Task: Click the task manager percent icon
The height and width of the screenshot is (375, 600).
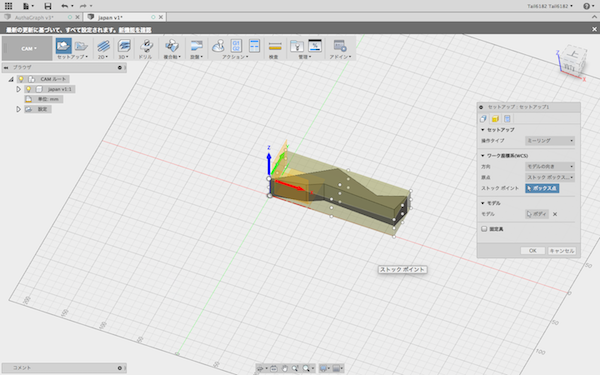Action: (x=315, y=46)
